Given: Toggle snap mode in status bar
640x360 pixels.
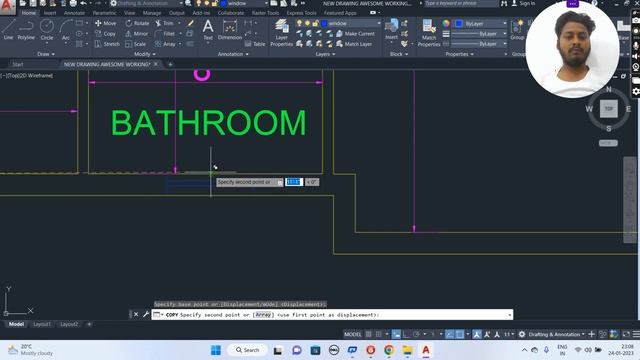Looking at the screenshot, I should tap(379, 334).
